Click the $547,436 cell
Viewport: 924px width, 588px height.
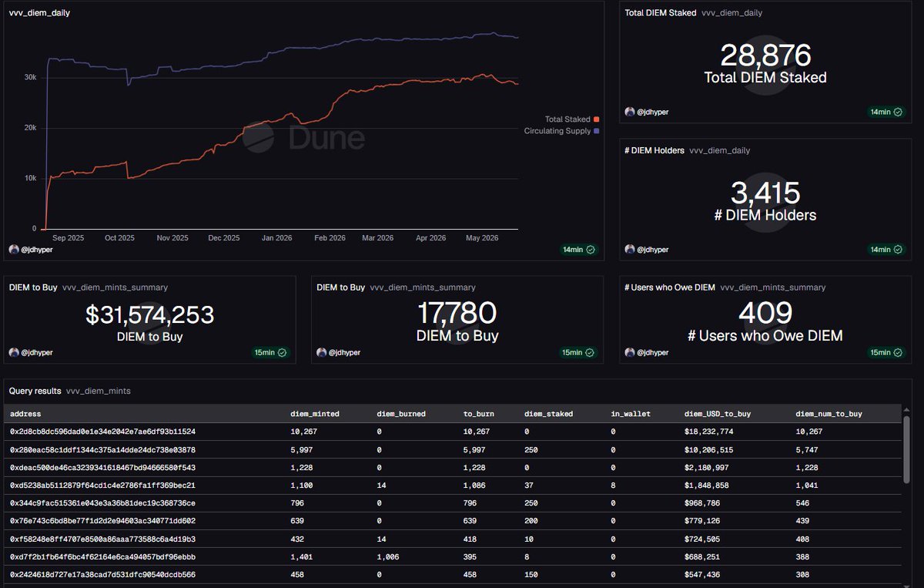[703, 575]
